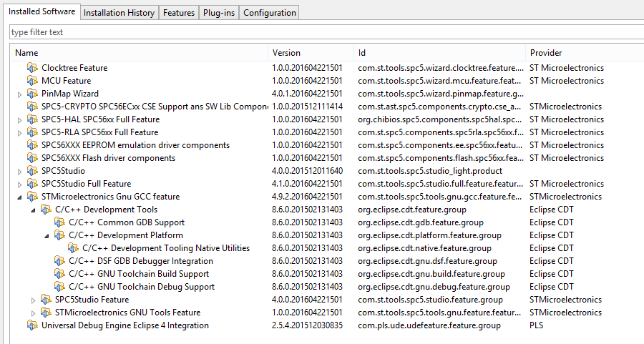
Task: Open the Installation History tab
Action: [x=119, y=13]
